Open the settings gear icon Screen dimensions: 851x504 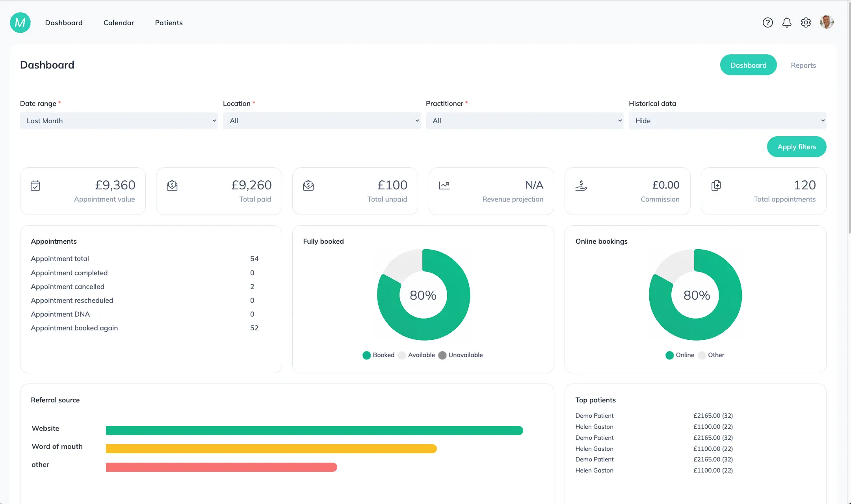(806, 22)
